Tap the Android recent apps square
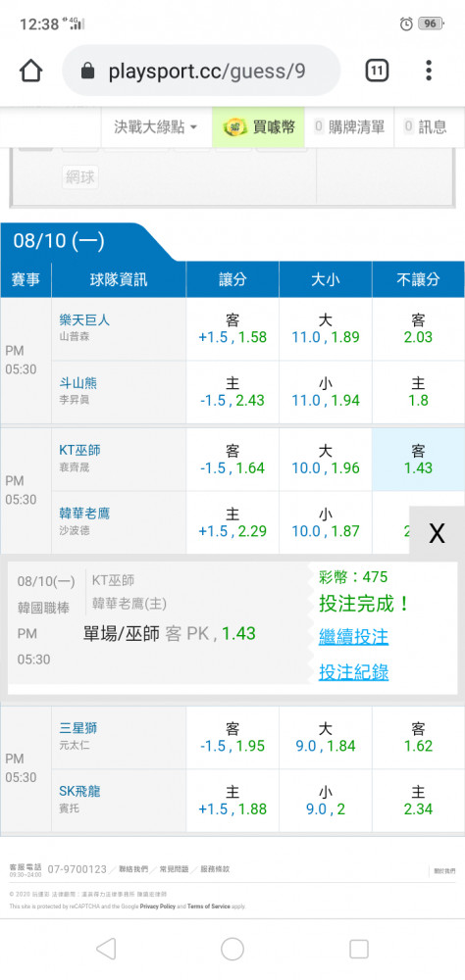The width and height of the screenshot is (465, 980). [x=359, y=949]
